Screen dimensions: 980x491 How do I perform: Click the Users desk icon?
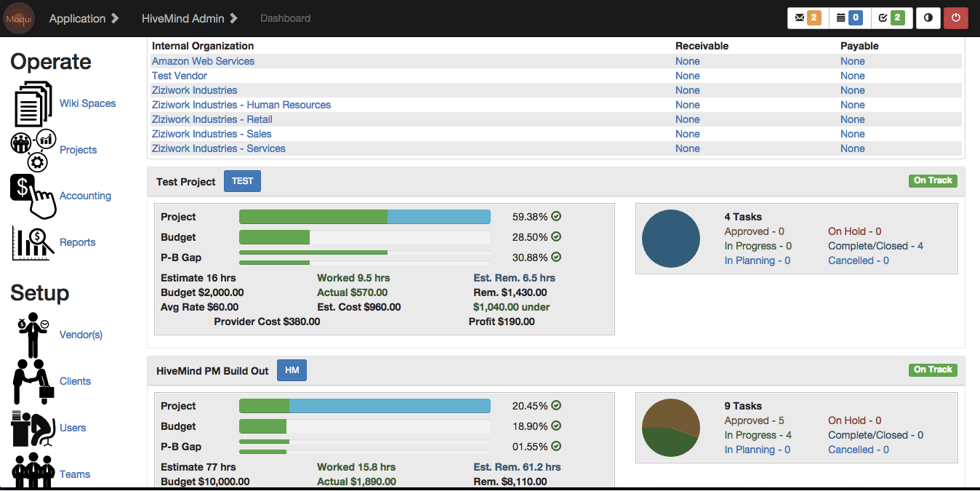coord(33,428)
